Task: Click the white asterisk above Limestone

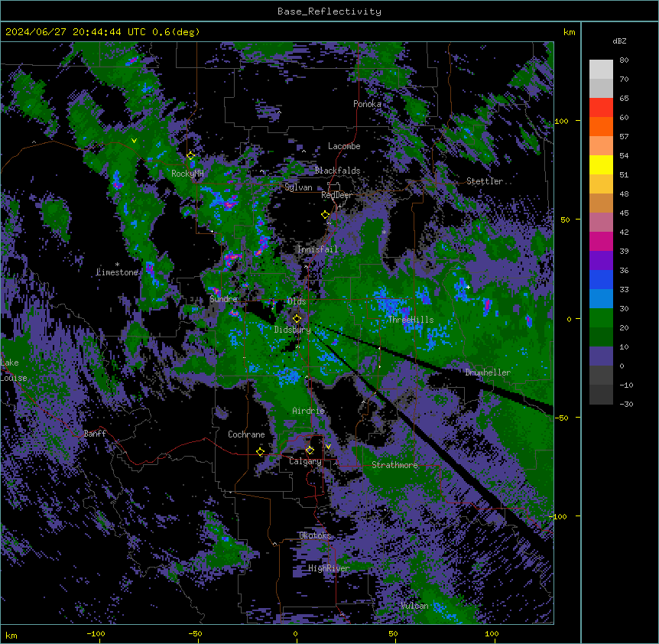Action: (117, 265)
